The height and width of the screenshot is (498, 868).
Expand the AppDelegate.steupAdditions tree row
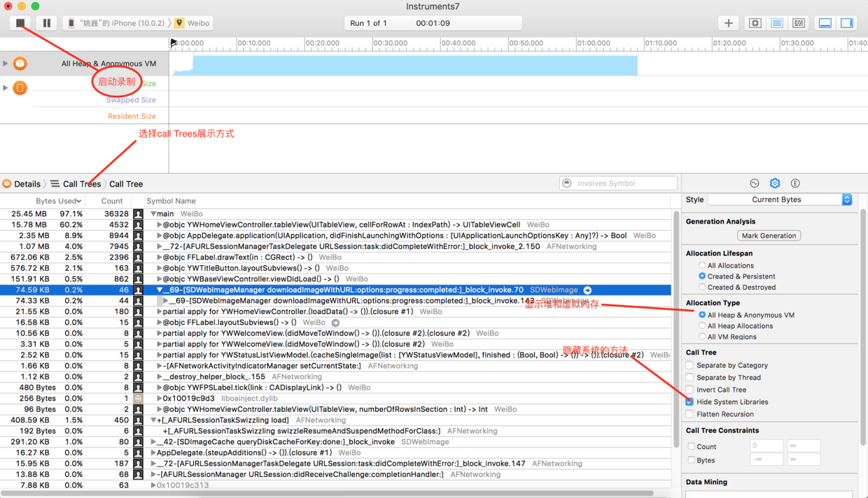[155, 452]
